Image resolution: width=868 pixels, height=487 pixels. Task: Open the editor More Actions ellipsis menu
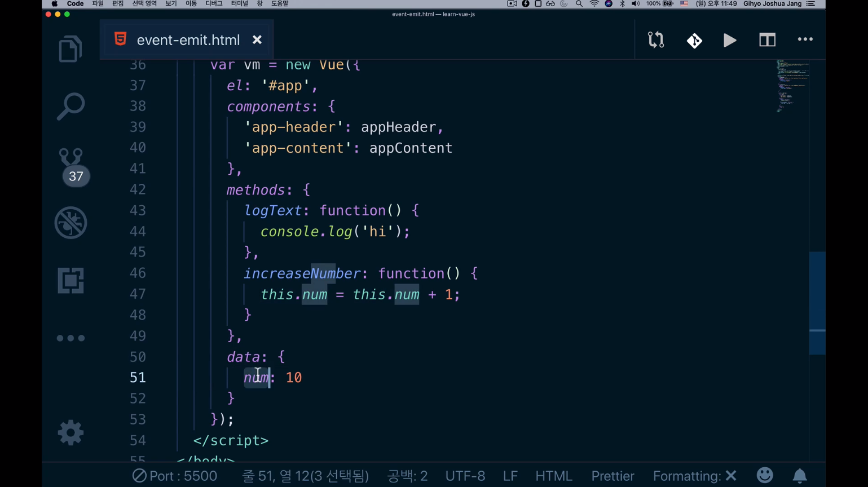pos(805,39)
